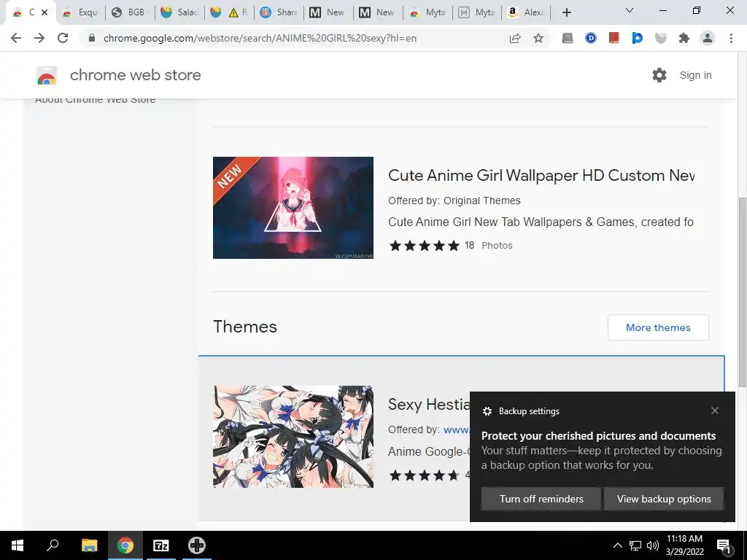Click the address bar URL field
Image resolution: width=747 pixels, height=560 pixels.
(x=260, y=38)
